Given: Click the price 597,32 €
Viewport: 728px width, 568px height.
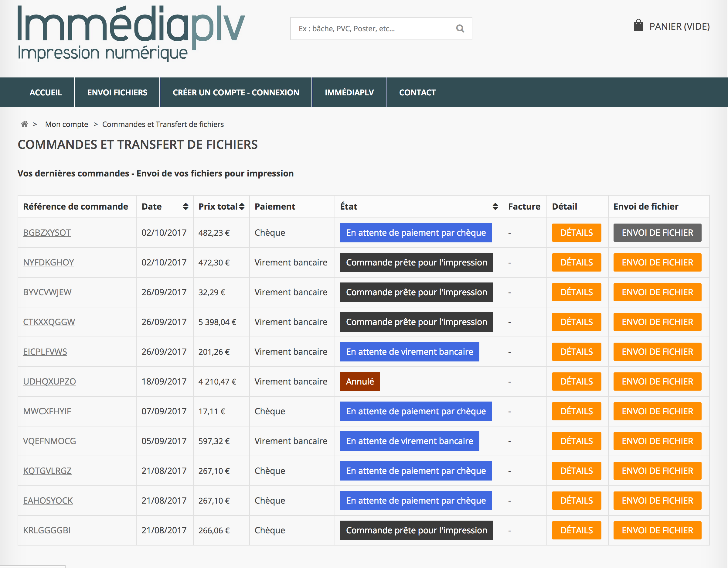Looking at the screenshot, I should point(214,441).
